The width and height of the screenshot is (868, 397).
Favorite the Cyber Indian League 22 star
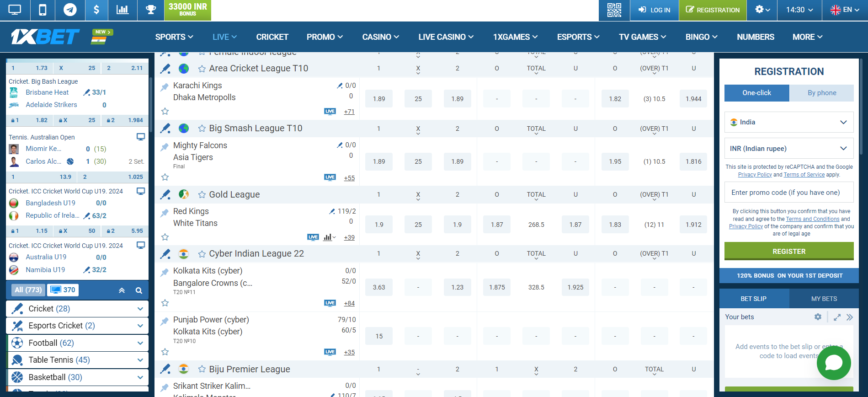point(202,254)
